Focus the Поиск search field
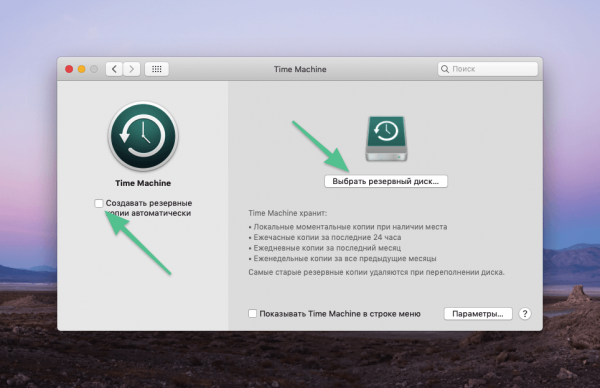Viewport: 600px width, 388px height. [488, 69]
